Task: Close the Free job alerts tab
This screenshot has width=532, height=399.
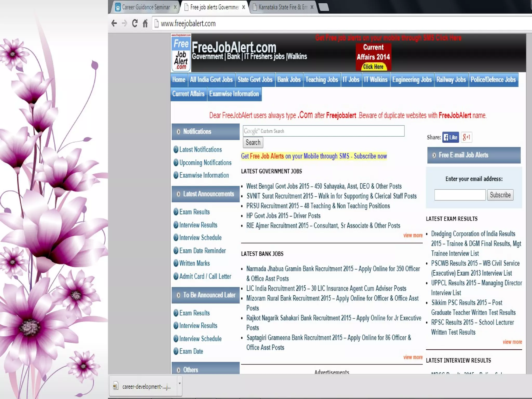Action: pos(243,7)
